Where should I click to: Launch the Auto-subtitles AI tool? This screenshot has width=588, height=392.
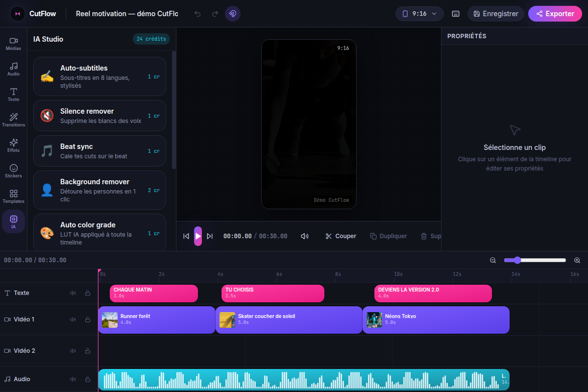99,76
